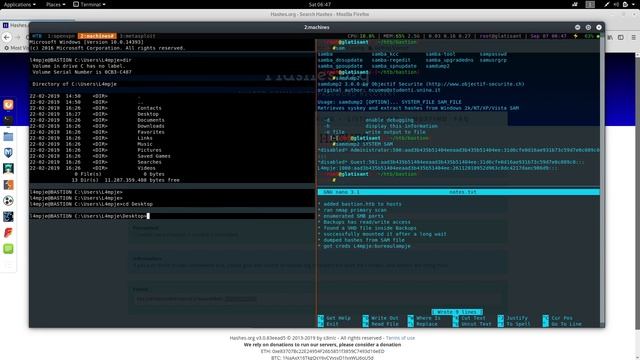Toggle Firefox sidebar icon
Screen dimensions: 640x360
click(621, 37)
